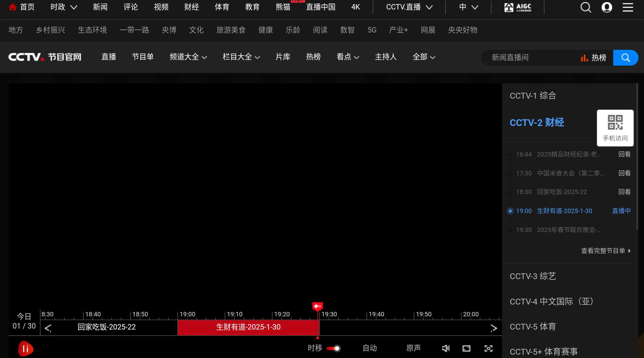Open the 熊猫 channel link
This screenshot has height=358, width=644.
(x=283, y=7)
